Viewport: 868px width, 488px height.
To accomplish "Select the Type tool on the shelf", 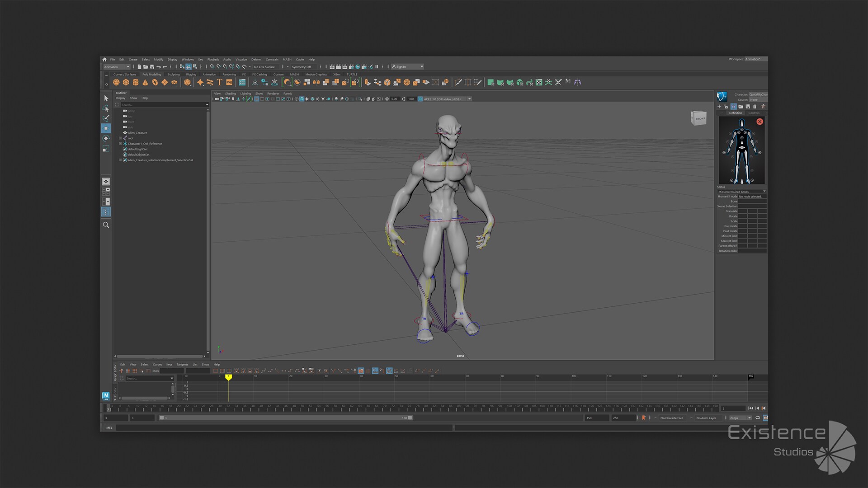I will [x=219, y=82].
